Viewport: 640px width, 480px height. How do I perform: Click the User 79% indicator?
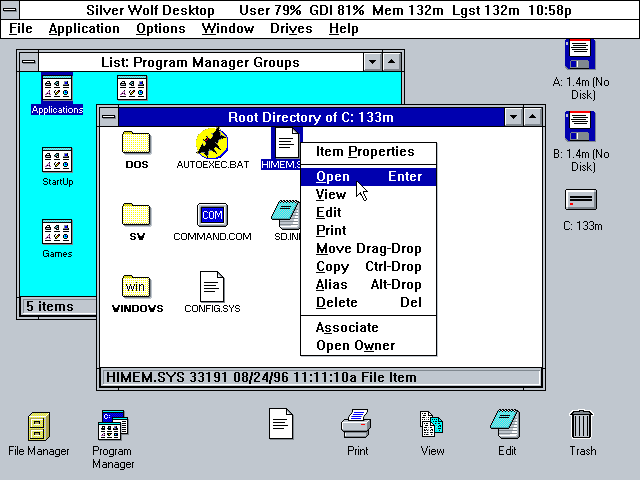click(x=270, y=10)
